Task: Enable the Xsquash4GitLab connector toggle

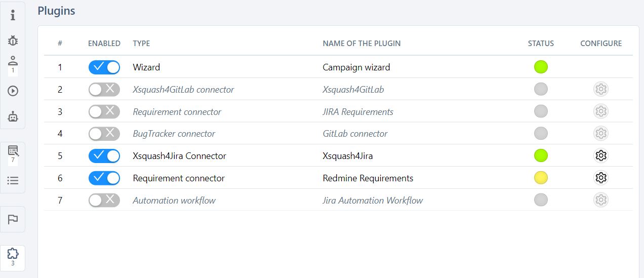Action: click(x=104, y=90)
